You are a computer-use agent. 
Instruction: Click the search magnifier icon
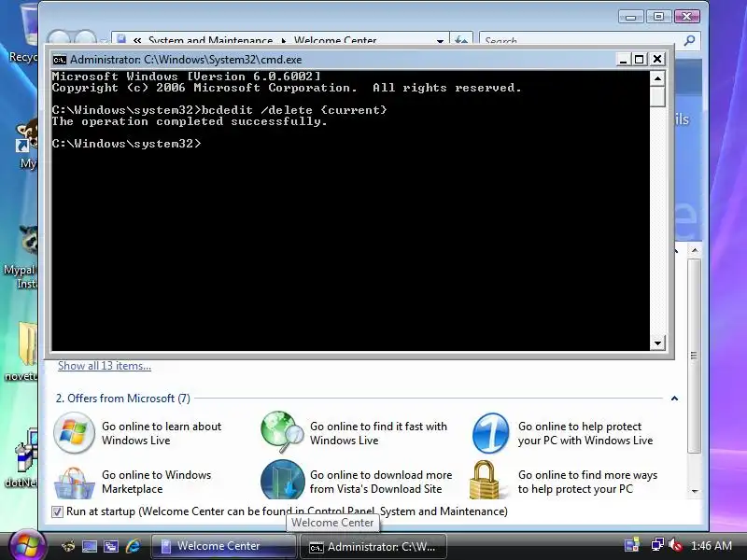coord(689,40)
